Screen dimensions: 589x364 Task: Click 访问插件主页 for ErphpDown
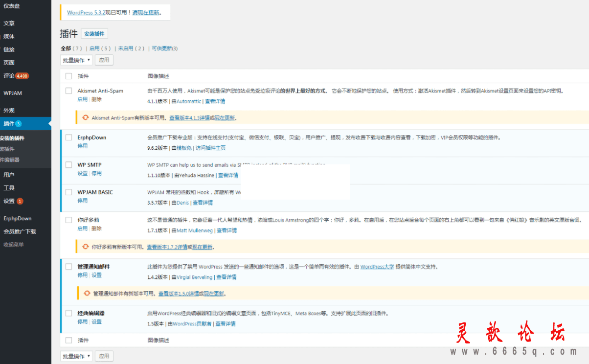pos(210,148)
